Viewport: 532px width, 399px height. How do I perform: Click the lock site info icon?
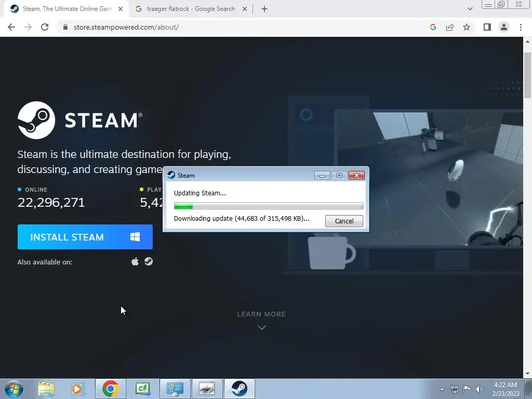coord(65,27)
